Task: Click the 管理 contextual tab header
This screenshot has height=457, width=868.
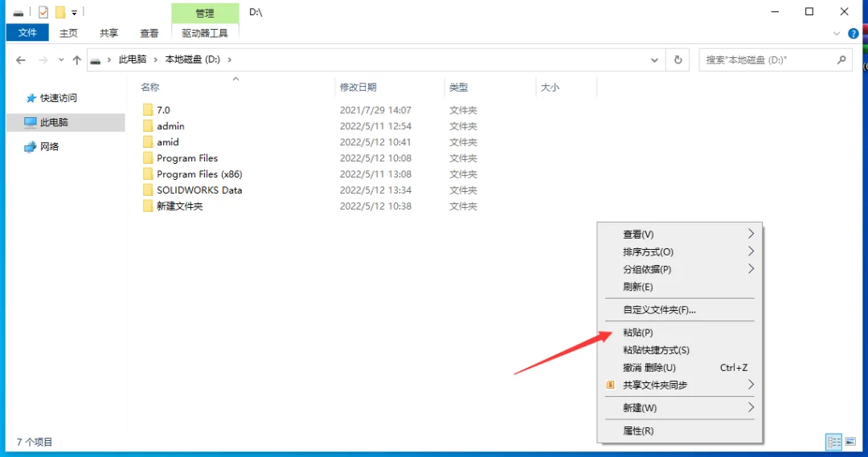Action: 205,13
